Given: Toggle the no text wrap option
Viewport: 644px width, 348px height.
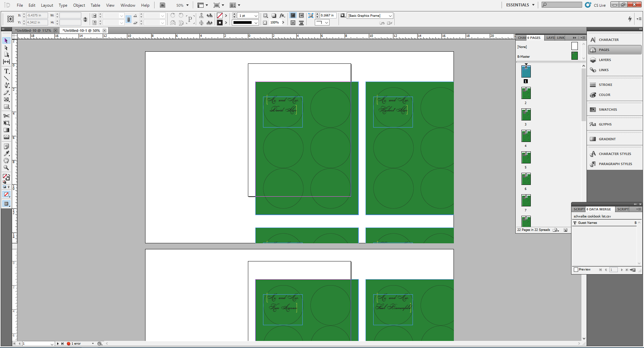Looking at the screenshot, I should coord(293,15).
